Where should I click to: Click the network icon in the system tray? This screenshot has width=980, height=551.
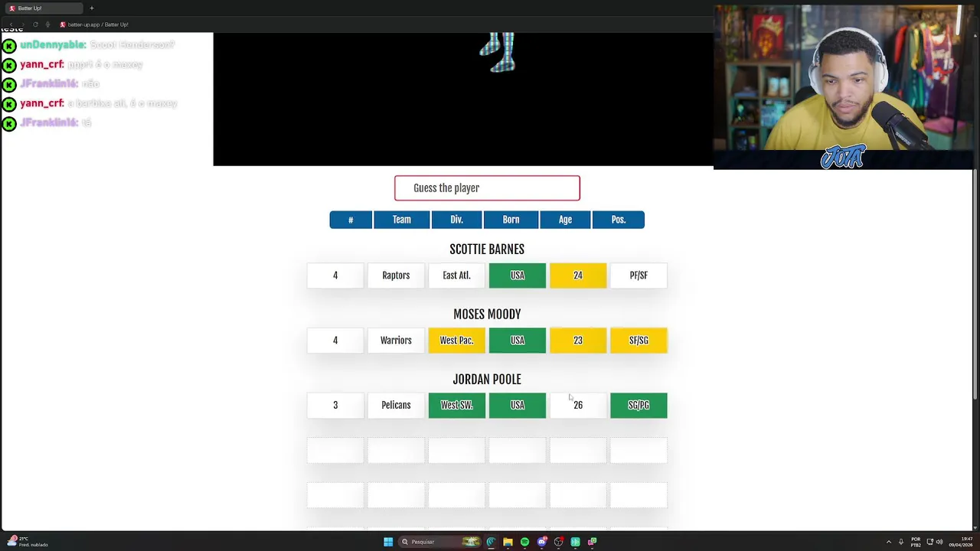coord(930,542)
